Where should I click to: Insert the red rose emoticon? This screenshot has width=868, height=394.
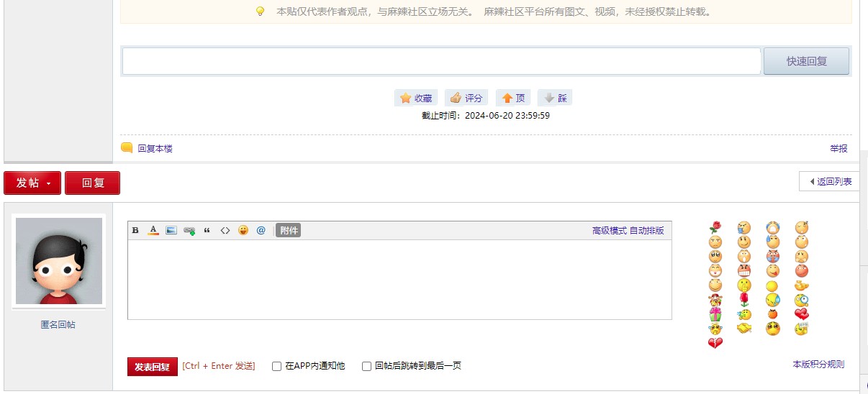(x=715, y=228)
